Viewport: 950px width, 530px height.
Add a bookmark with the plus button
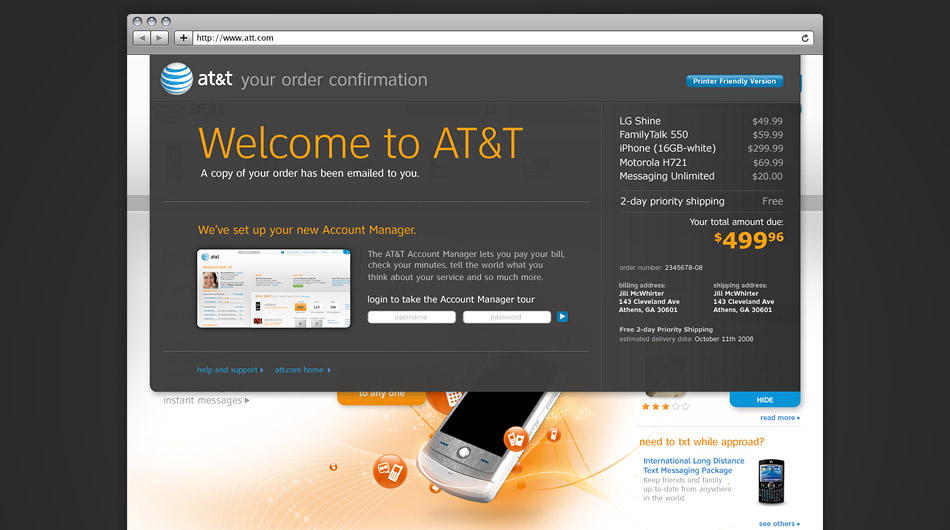point(183,38)
